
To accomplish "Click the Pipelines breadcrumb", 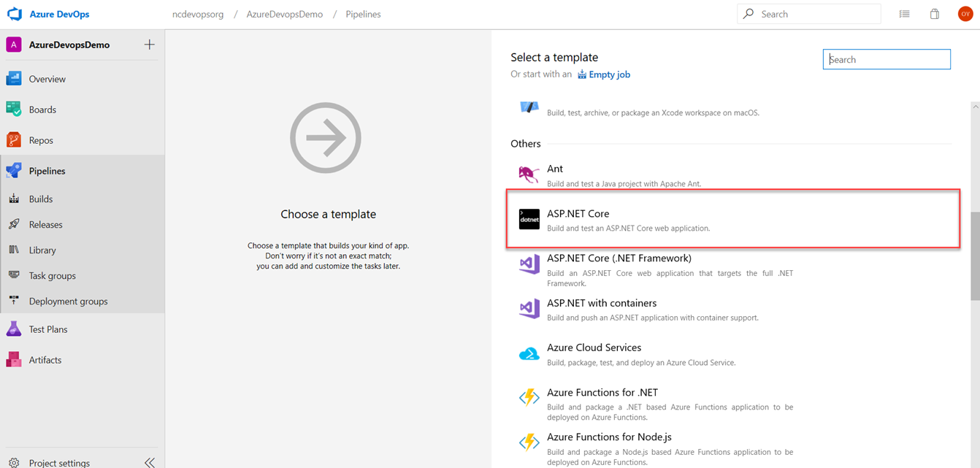I will tap(363, 14).
